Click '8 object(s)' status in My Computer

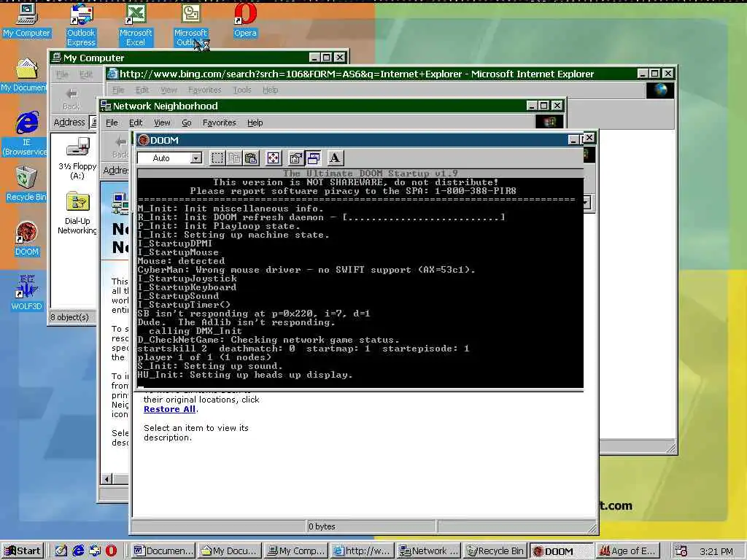69,317
